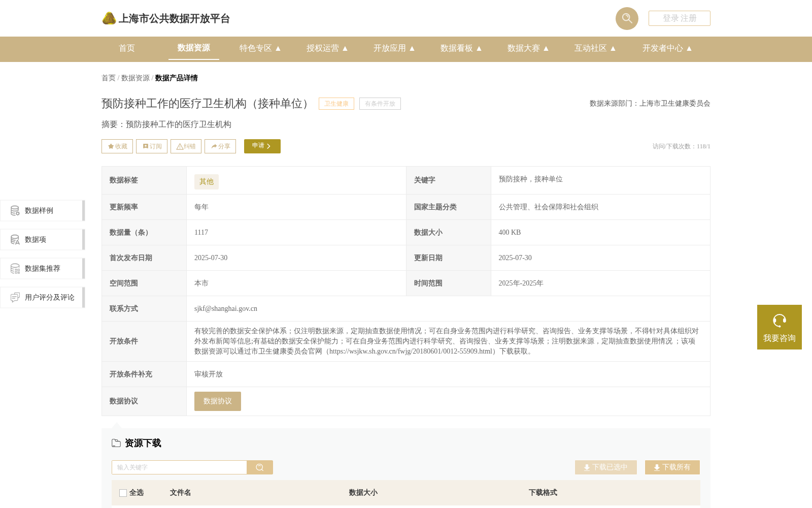Click the data count value 1117

[x=201, y=233]
